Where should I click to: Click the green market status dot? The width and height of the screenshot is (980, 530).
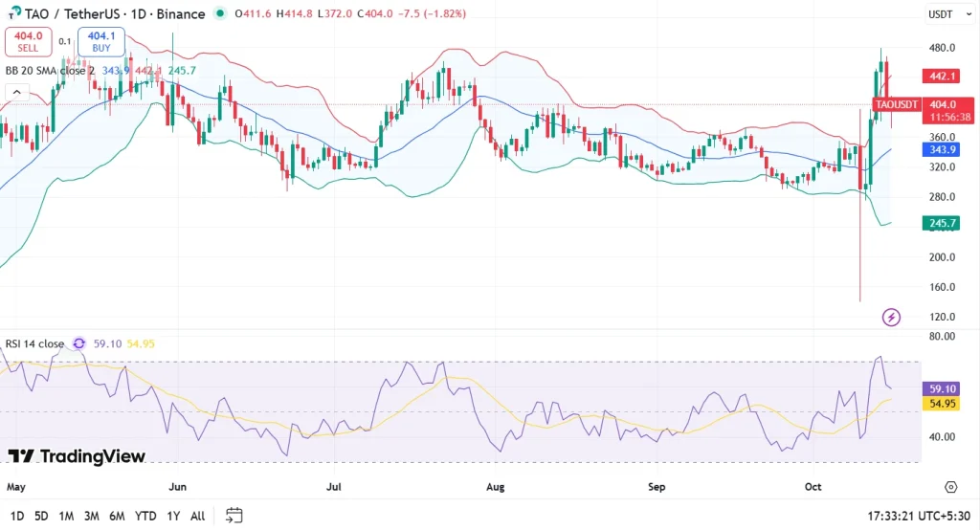222,14
